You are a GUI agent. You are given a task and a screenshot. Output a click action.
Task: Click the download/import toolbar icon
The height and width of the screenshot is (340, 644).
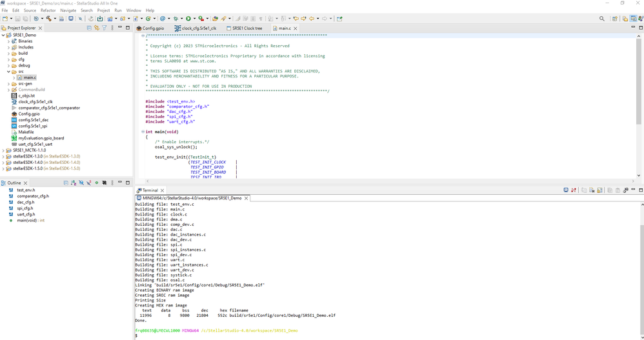[x=100, y=19]
